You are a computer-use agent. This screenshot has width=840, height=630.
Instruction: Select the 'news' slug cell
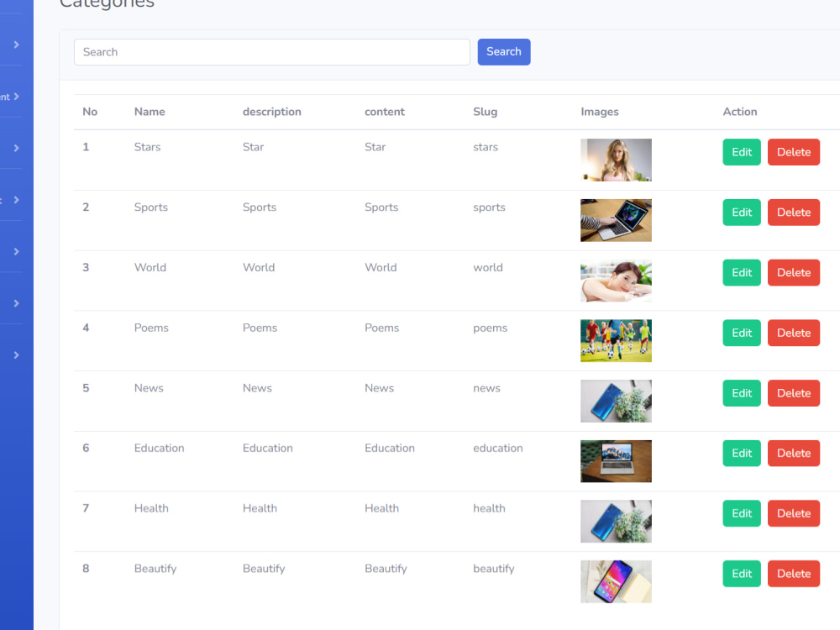(x=486, y=388)
